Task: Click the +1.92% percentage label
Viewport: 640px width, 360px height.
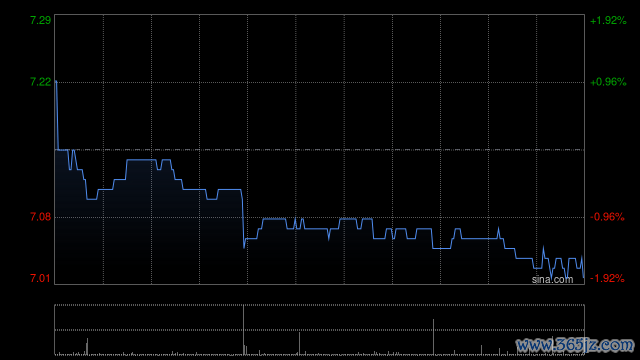Action: (x=608, y=20)
